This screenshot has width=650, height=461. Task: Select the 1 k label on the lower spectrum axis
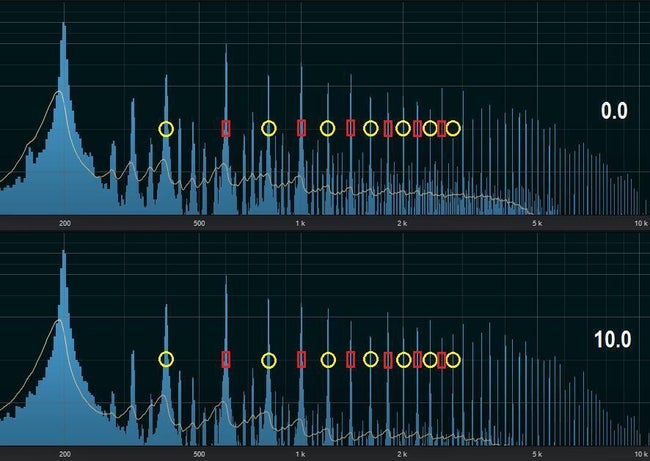(x=301, y=454)
